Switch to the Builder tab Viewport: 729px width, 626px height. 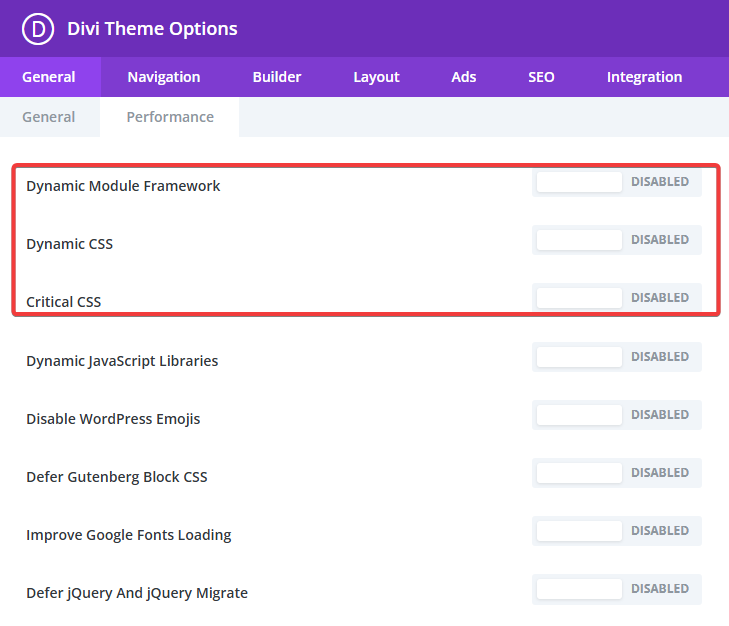point(277,77)
